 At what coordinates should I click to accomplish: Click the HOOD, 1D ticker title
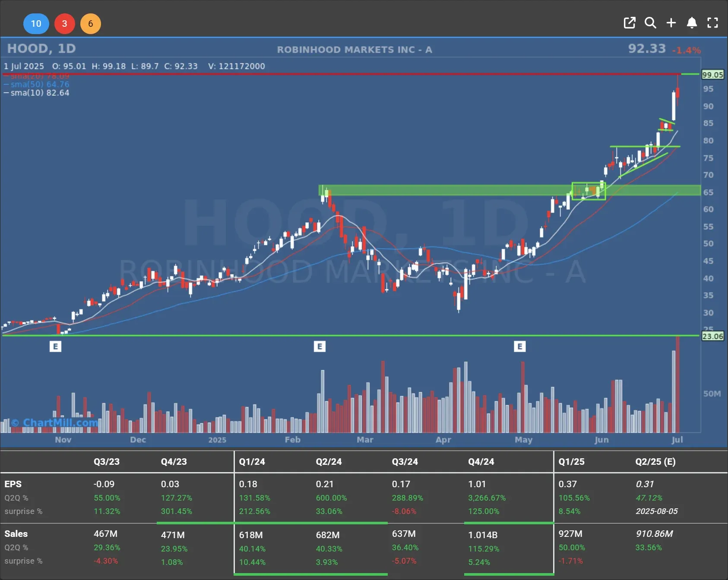[x=41, y=48]
